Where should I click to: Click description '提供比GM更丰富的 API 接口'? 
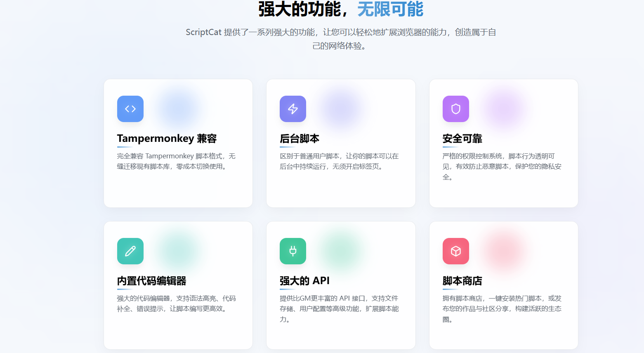pos(339,309)
